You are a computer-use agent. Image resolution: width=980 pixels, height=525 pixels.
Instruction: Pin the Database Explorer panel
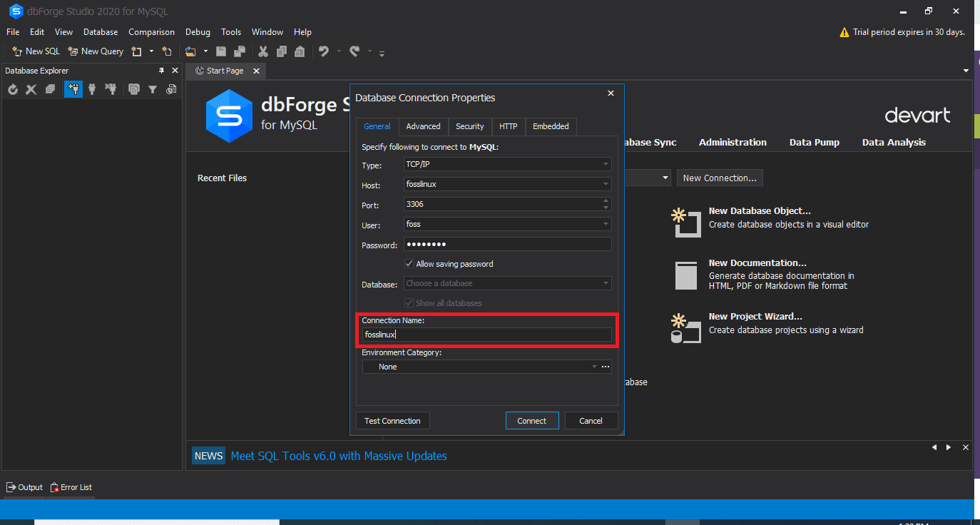(162, 70)
